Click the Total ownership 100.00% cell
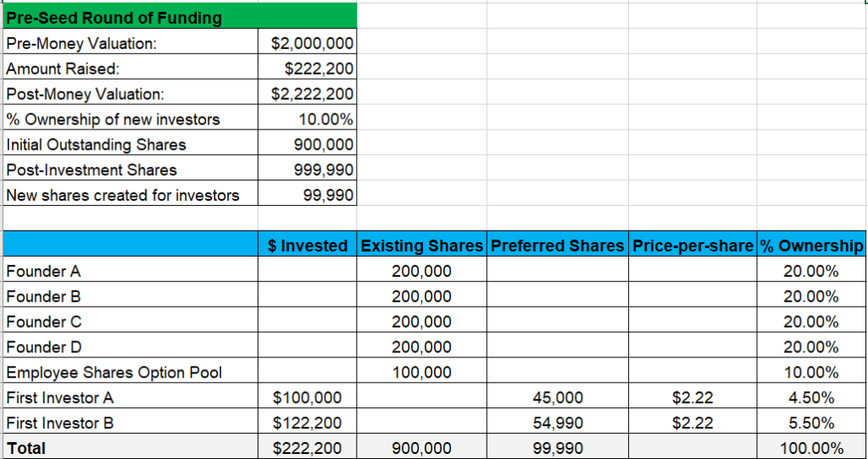868x459 pixels. pos(811,449)
